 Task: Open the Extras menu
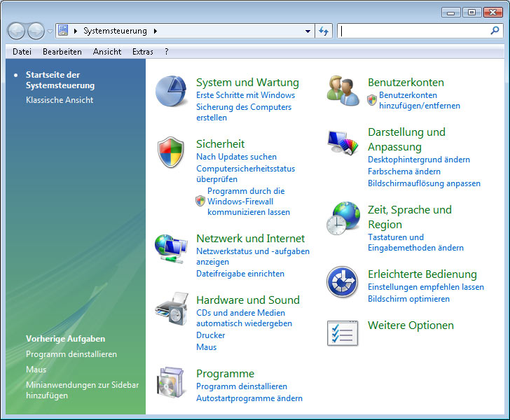(142, 52)
